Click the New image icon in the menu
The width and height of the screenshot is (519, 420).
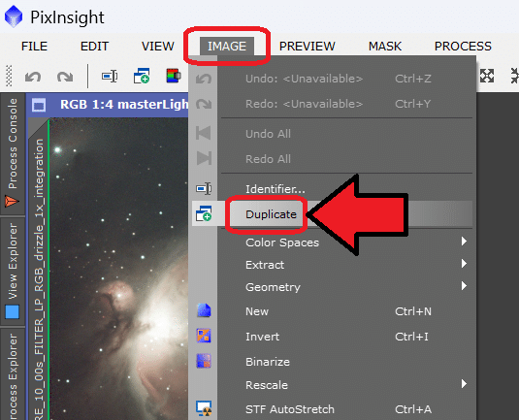204,310
